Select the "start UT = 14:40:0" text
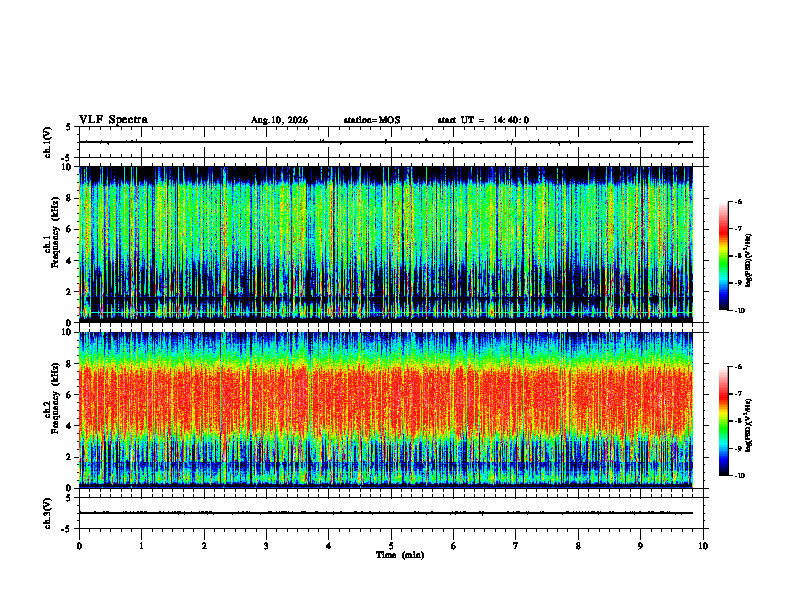 tap(483, 120)
